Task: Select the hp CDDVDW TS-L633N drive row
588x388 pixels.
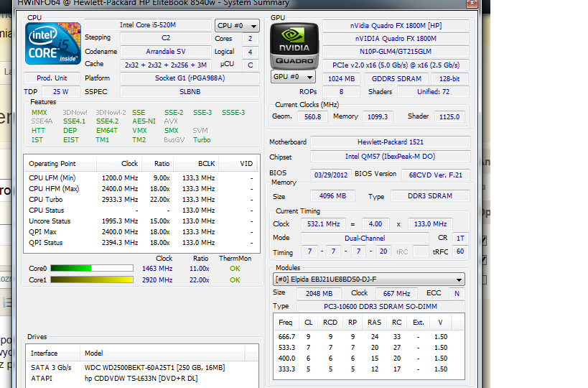Action: 141,378
